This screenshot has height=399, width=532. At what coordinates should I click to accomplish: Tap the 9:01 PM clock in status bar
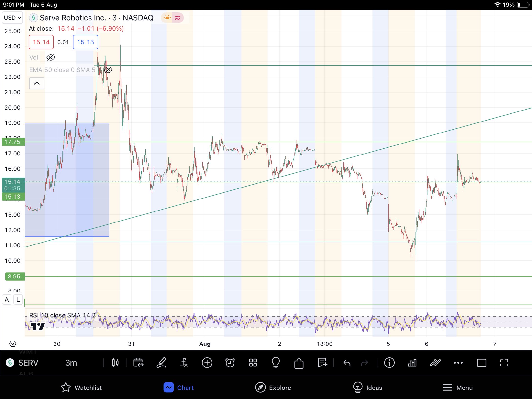point(14,5)
